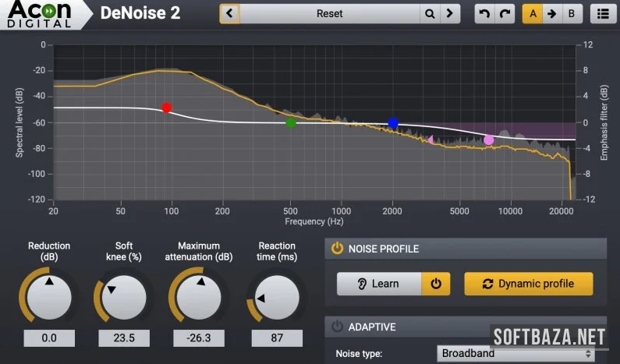Enable the Adaptive section power switch
Viewport: 620px width, 364px height.
pyautogui.click(x=337, y=327)
